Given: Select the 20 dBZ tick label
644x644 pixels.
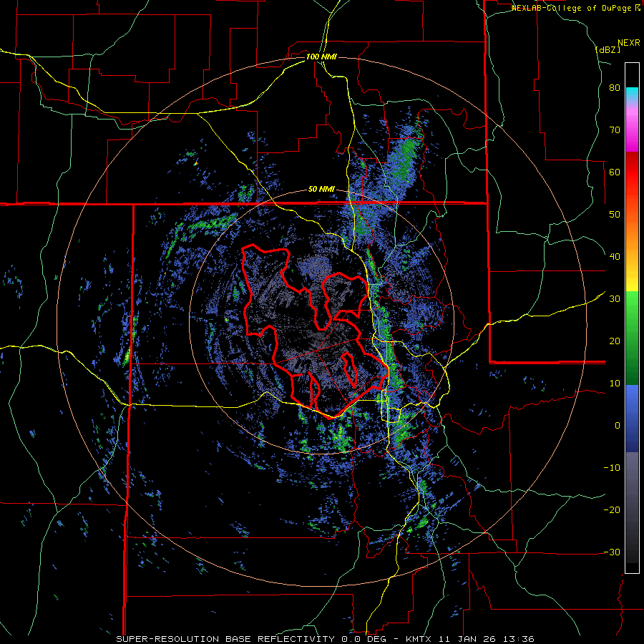Looking at the screenshot, I should coord(615,341).
